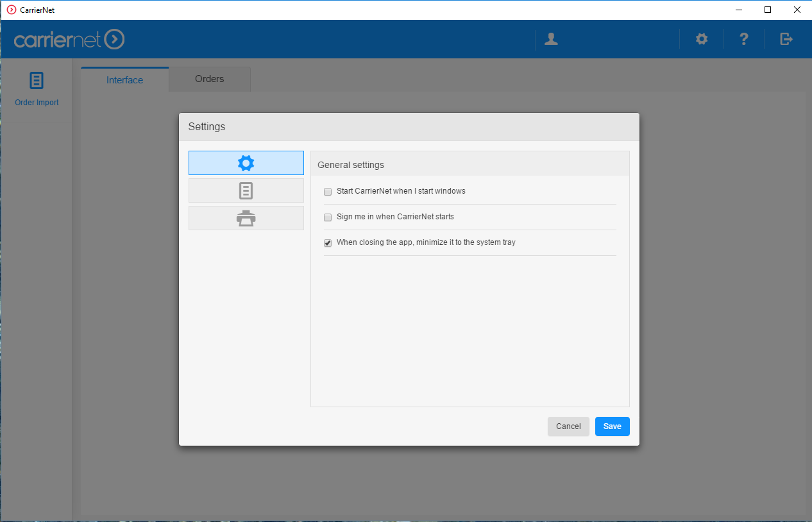Enable Sign me in when CarrierNet starts
This screenshot has height=522, width=812.
328,217
